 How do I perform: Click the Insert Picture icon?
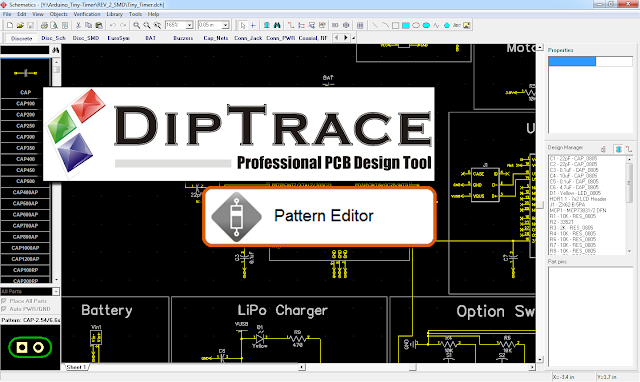467,25
